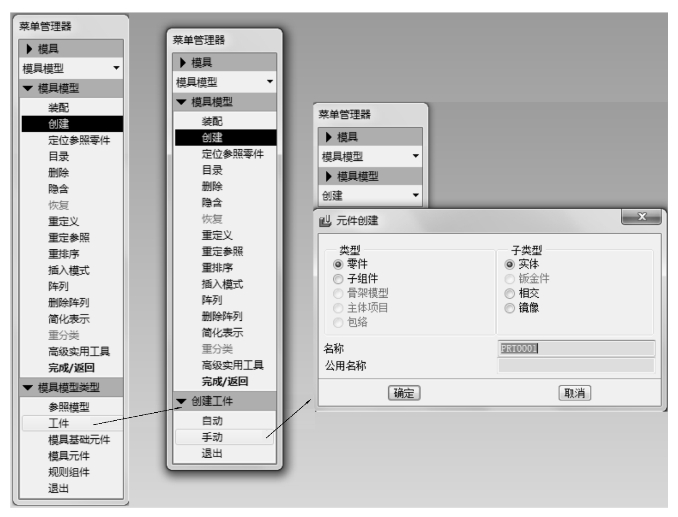The width and height of the screenshot is (678, 517).
Task: Select 装配 in left menu manager
Action: tap(59, 108)
